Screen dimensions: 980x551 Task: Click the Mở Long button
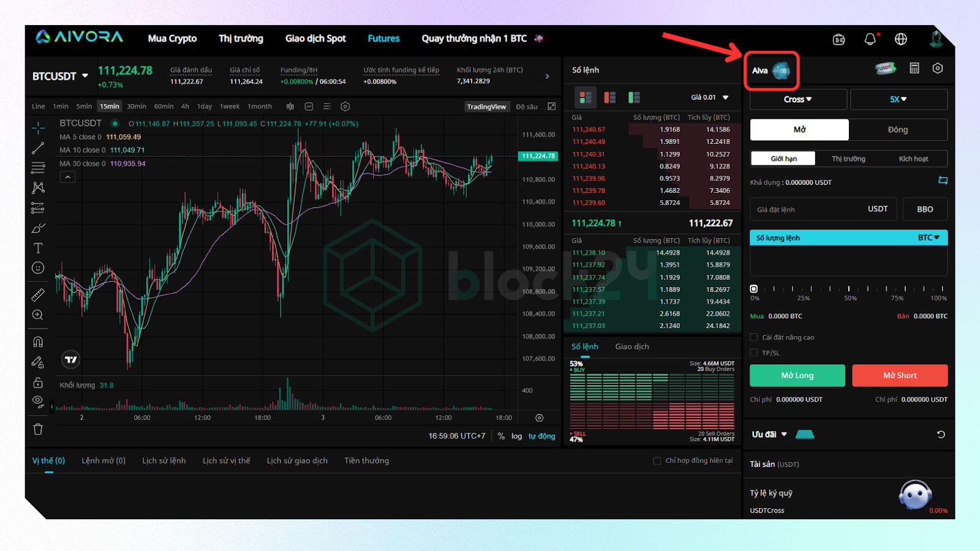(797, 375)
